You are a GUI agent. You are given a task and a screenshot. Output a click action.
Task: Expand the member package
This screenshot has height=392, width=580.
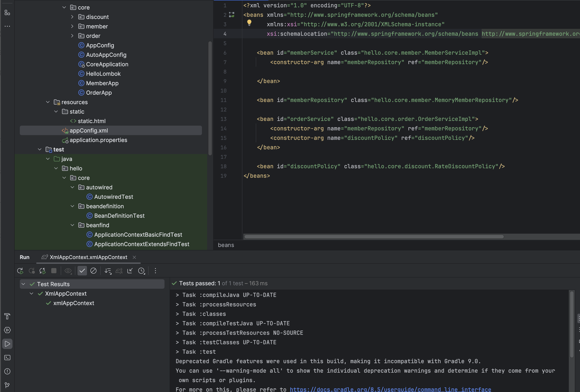[x=72, y=26]
